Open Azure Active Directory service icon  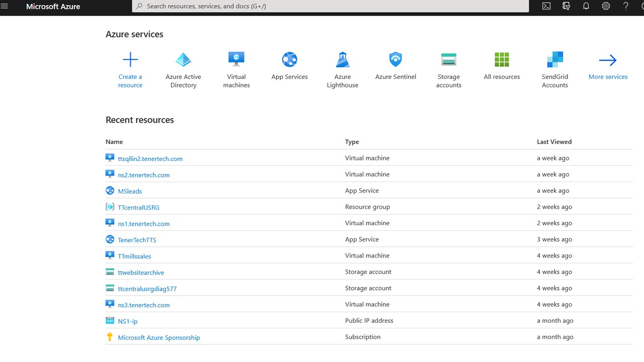pos(183,59)
